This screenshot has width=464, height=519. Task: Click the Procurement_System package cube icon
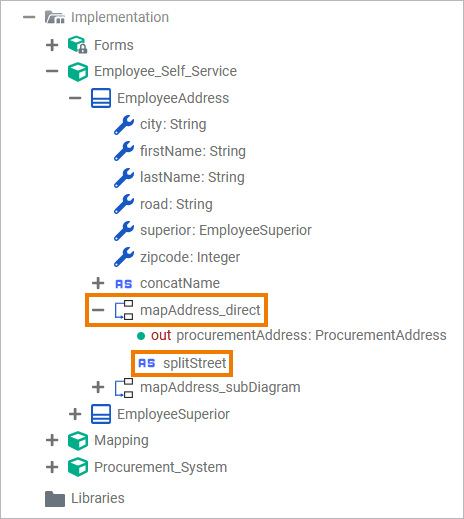coord(78,467)
